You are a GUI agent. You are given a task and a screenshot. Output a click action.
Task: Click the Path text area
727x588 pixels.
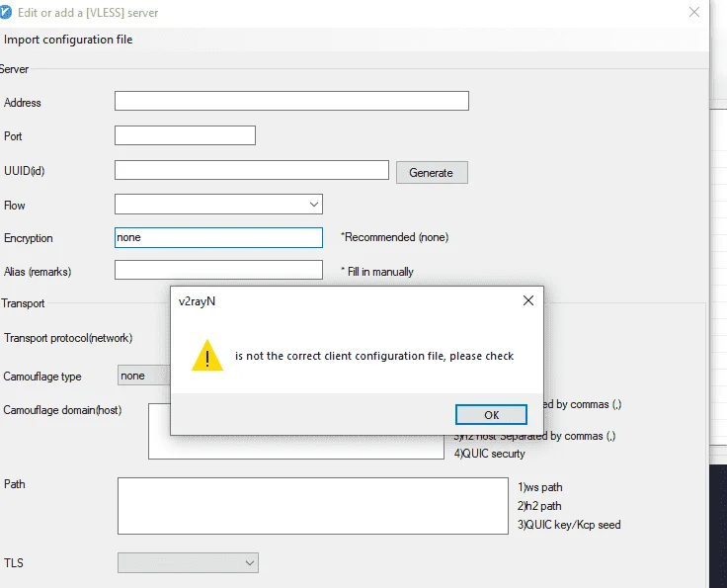(313, 506)
